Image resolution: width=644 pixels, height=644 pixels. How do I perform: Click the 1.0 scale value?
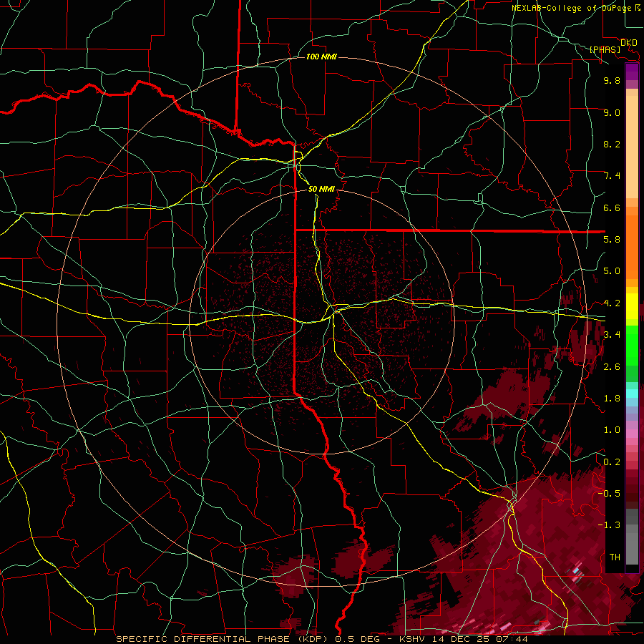coord(612,430)
